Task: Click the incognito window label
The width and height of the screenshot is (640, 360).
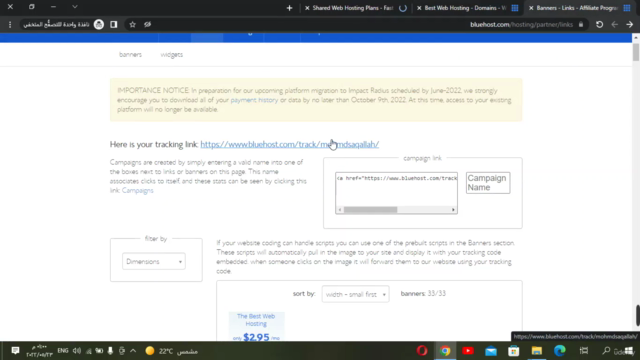Action: point(56,24)
